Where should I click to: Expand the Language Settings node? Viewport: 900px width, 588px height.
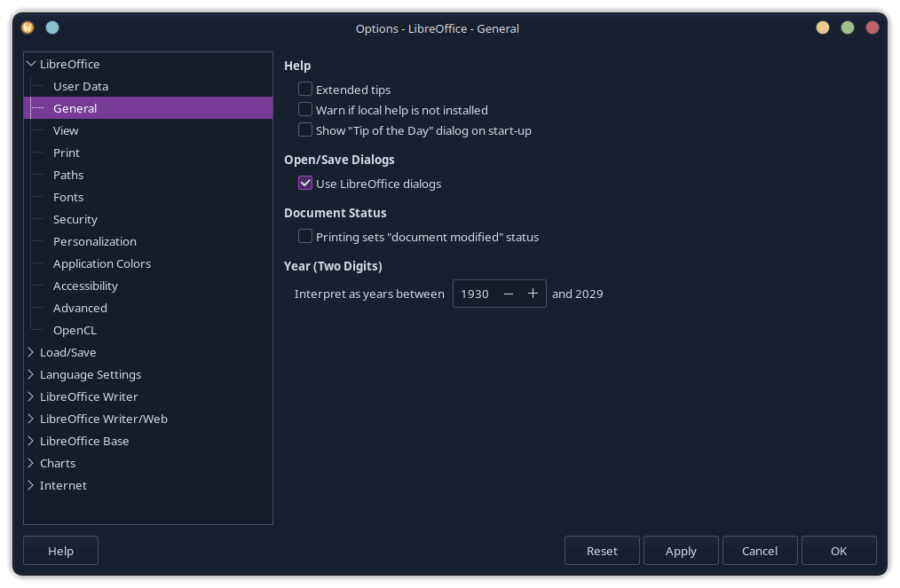tap(31, 374)
